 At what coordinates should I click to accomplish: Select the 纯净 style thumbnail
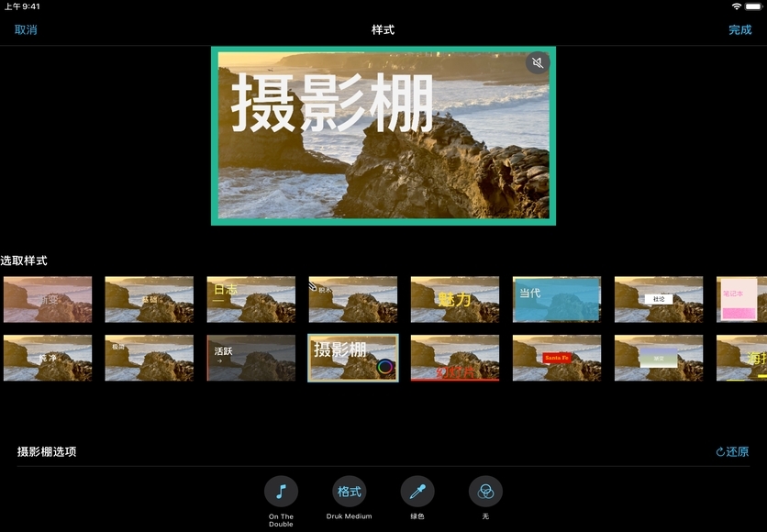[47, 358]
